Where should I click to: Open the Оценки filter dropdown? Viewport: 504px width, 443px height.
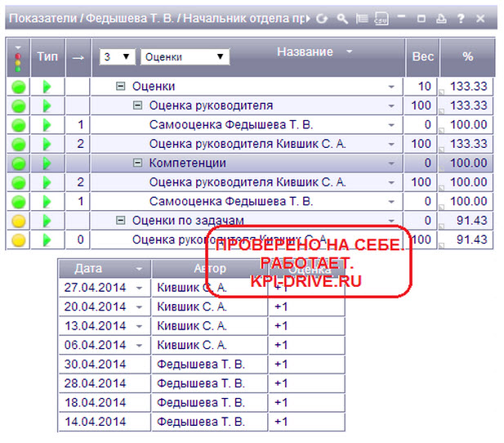point(185,57)
